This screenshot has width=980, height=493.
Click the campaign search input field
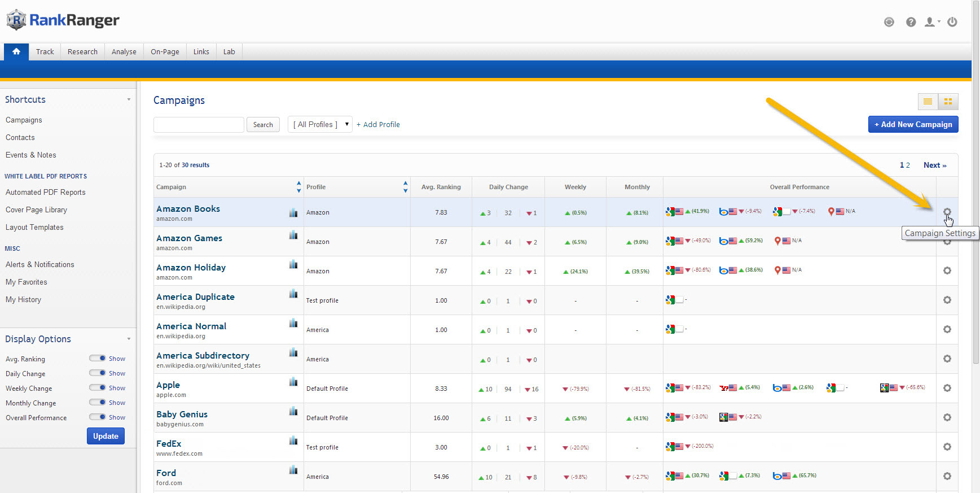click(x=199, y=125)
